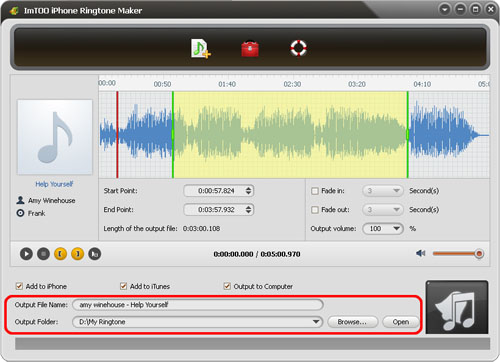Open the Output Folder dropdown
Screen dimensions: 500x362
point(316,322)
